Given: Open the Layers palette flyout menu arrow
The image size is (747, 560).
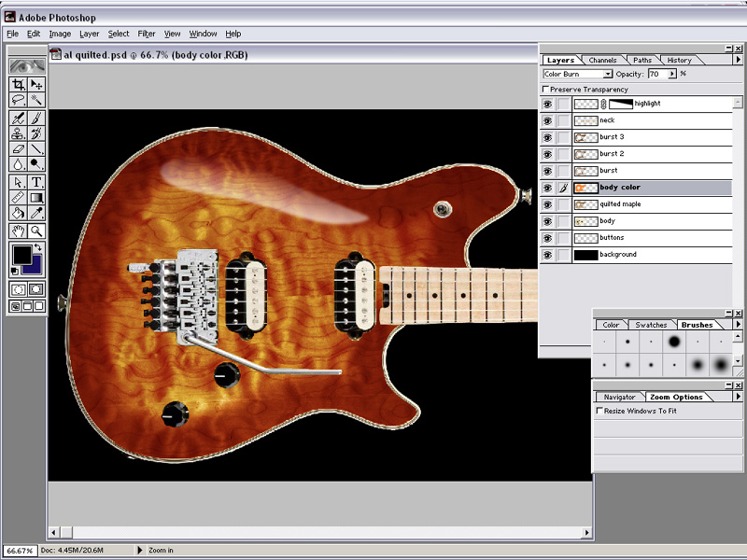Looking at the screenshot, I should tap(739, 61).
